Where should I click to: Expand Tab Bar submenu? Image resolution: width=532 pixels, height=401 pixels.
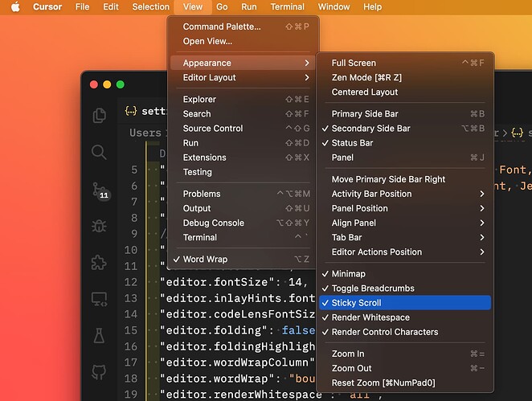coord(405,238)
